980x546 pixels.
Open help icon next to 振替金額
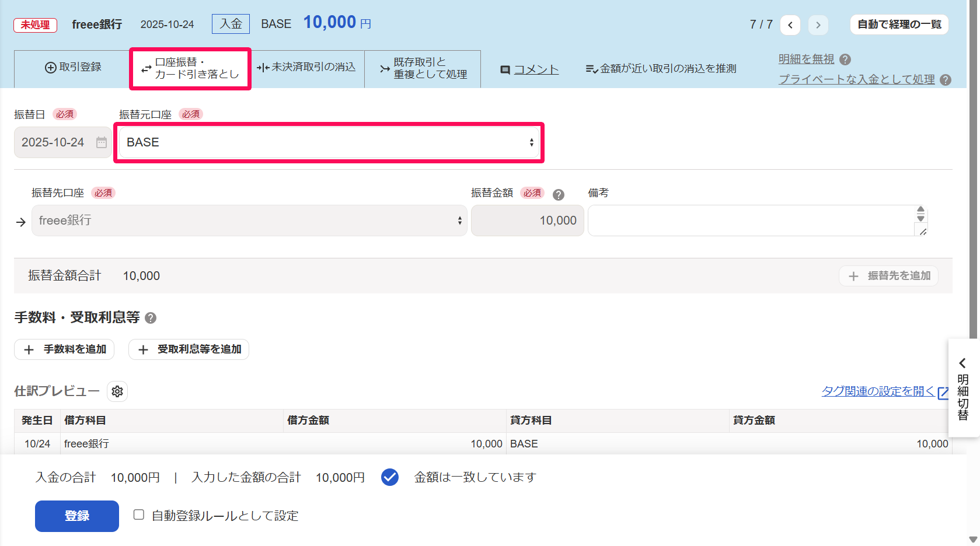559,195
